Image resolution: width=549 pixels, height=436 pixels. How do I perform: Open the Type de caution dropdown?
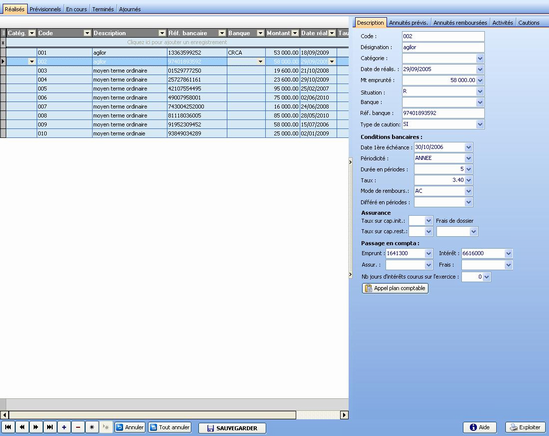[480, 124]
